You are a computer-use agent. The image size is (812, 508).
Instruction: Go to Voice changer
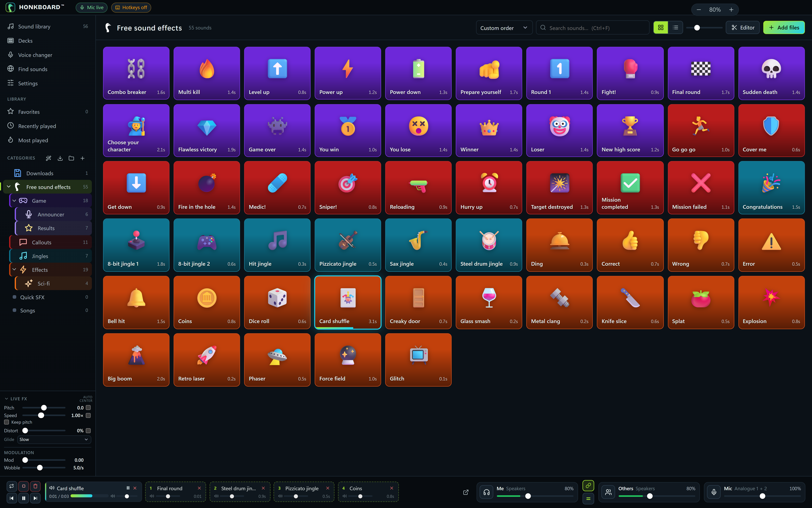pyautogui.click(x=48, y=55)
